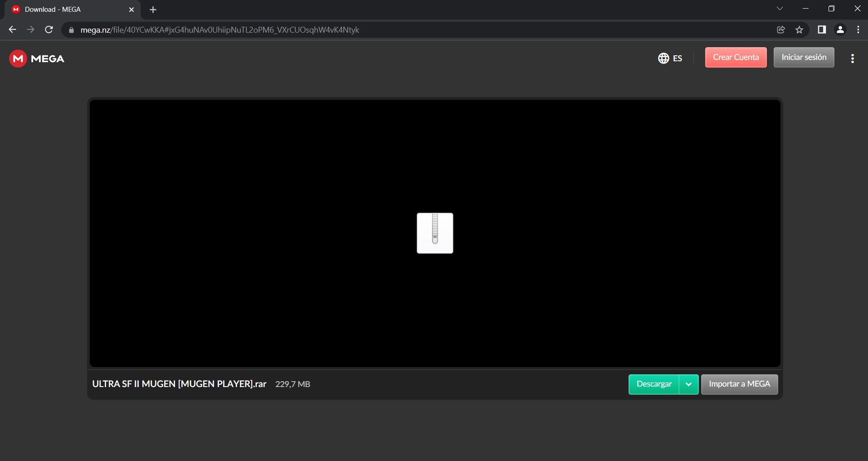
Task: View site information lock icon
Action: click(x=71, y=30)
